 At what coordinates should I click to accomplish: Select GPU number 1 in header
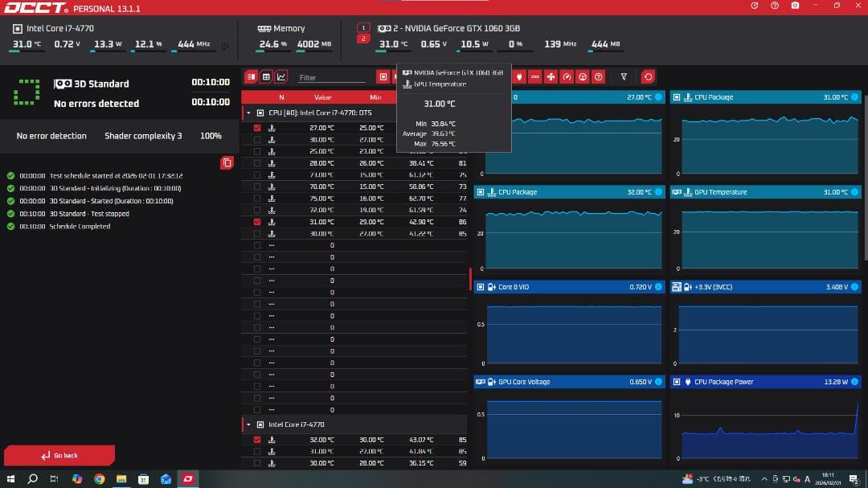click(x=363, y=27)
